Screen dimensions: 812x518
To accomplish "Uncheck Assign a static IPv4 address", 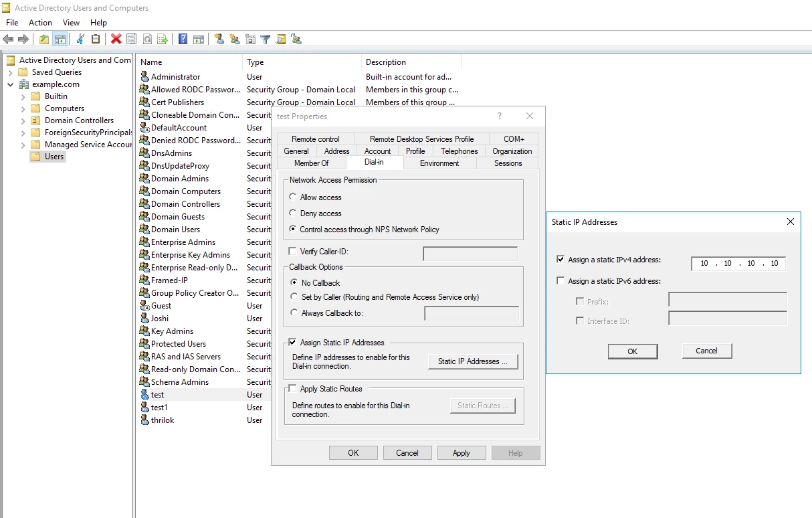I will pos(561,260).
